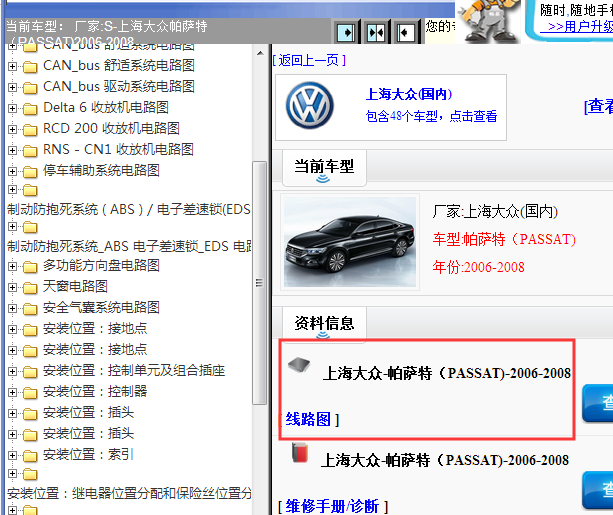613x515 pixels.
Task: Select 制动防抱死系统（ABS）/ 电子差速锁 item
Action: click(129, 210)
